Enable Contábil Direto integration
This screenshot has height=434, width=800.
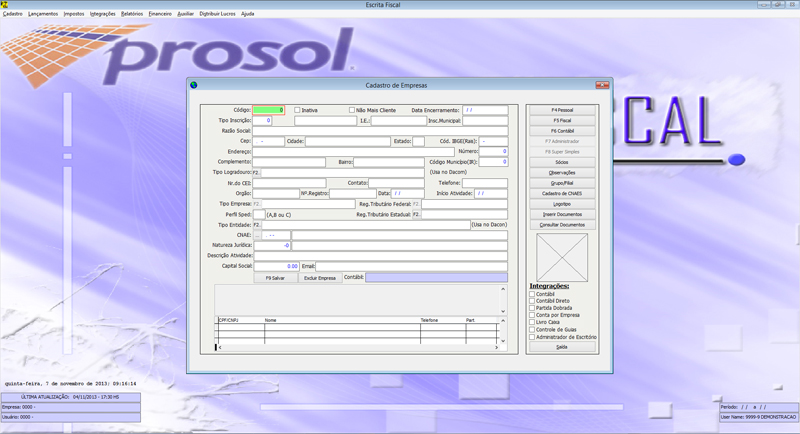(532, 301)
